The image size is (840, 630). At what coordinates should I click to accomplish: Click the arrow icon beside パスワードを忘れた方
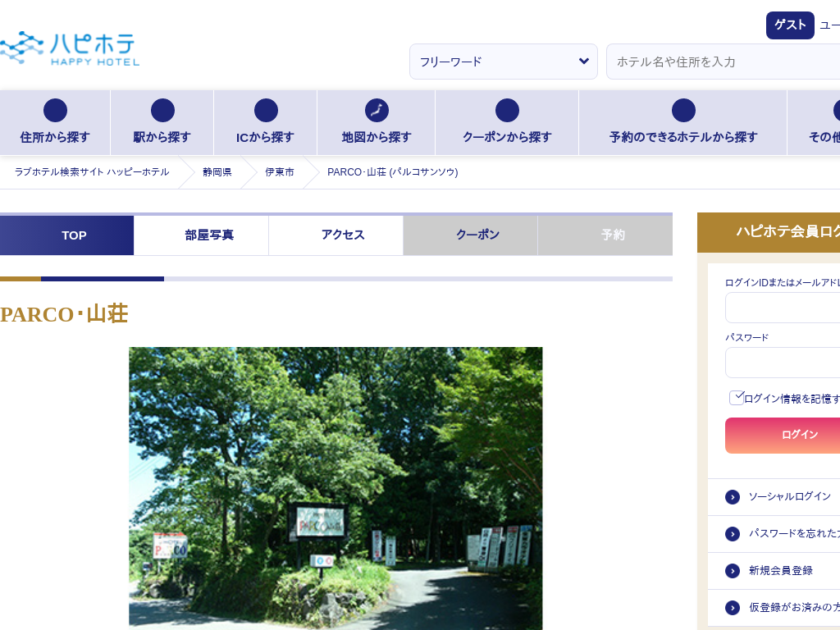pyautogui.click(x=733, y=534)
